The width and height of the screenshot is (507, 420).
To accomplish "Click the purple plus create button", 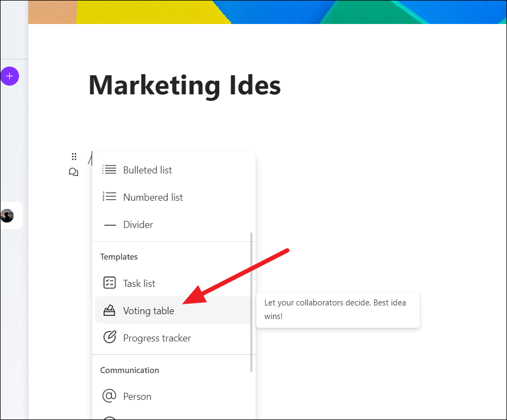I will (9, 76).
